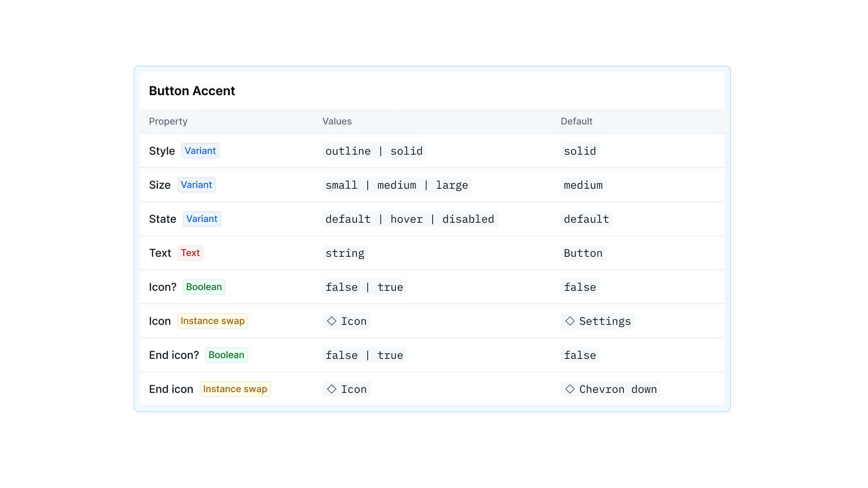Click the Boolean badge next to Icon?
This screenshot has height=488, width=868.
coord(204,287)
